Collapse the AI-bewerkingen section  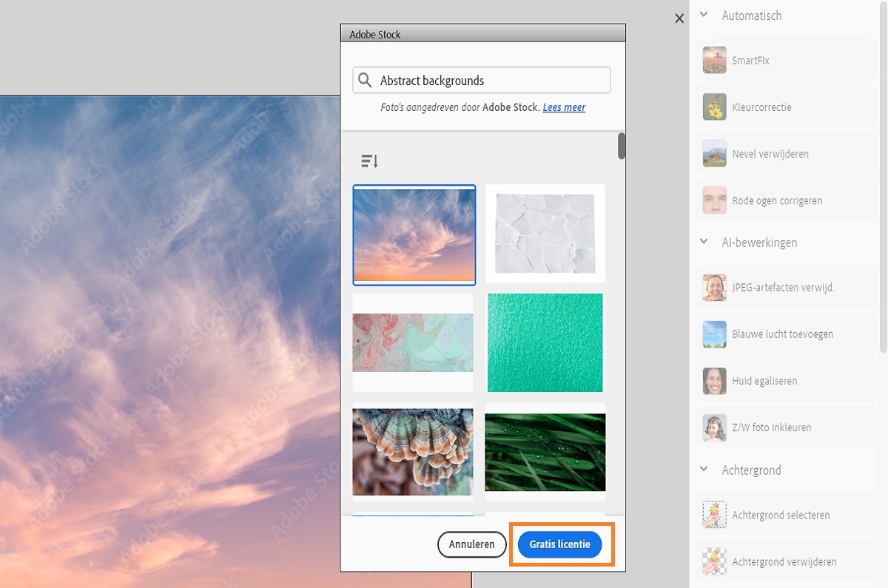[x=702, y=242]
